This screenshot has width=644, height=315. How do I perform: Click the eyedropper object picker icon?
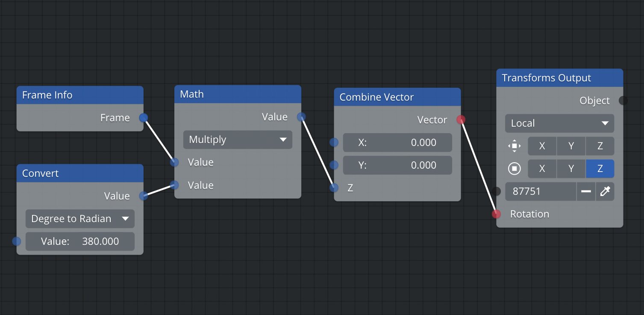pyautogui.click(x=605, y=191)
